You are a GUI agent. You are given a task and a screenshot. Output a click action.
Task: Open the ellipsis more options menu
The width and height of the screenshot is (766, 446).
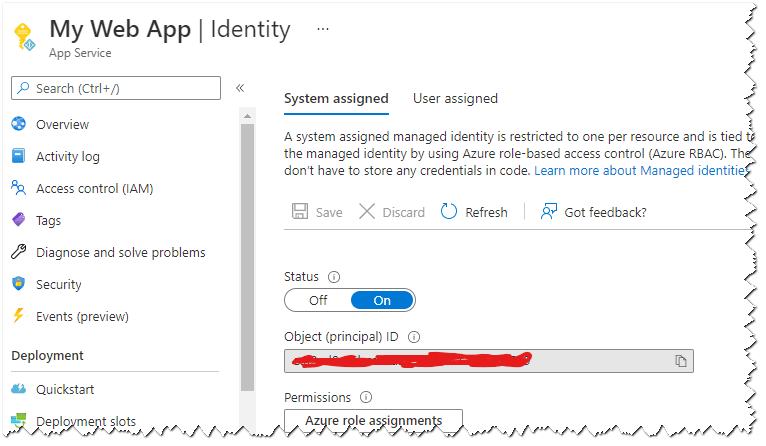click(323, 29)
